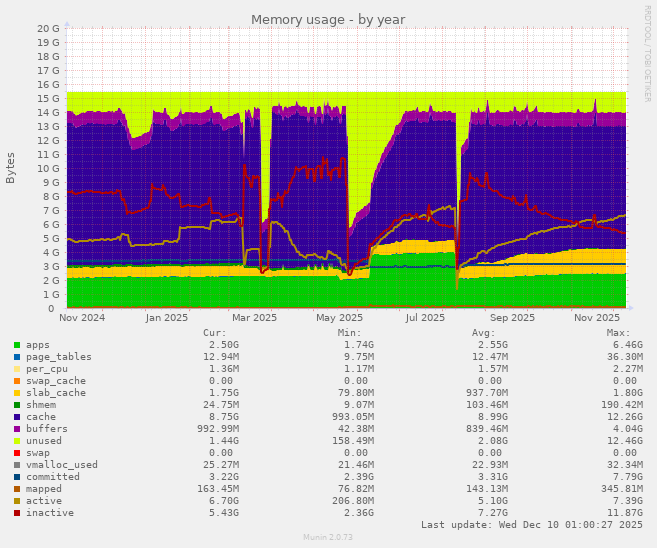Click the 'Mar 2025' x-axis label

pyautogui.click(x=254, y=318)
